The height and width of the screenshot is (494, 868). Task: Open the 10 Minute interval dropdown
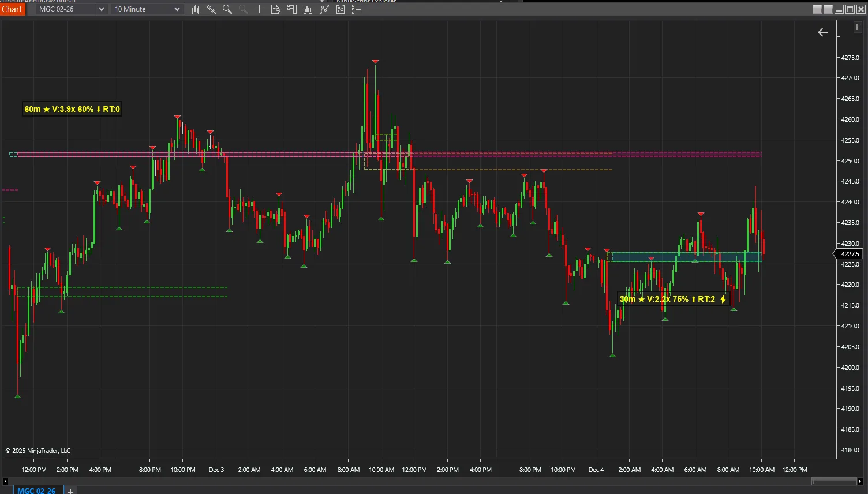coord(147,9)
